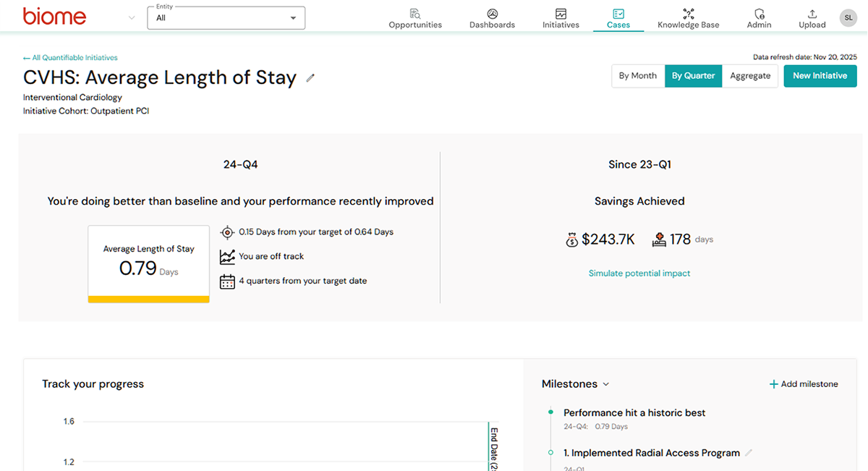Edit the initiative title pencil icon
The image size is (868, 471).
(x=310, y=78)
